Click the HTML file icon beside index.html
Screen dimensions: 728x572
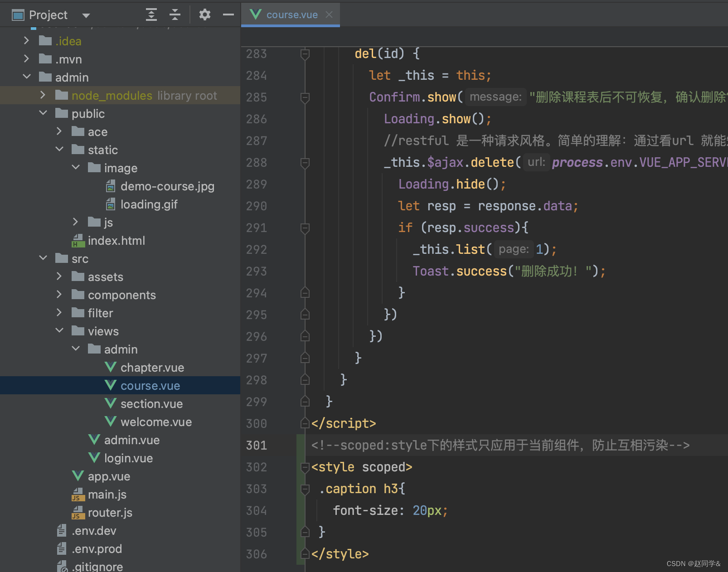point(78,241)
